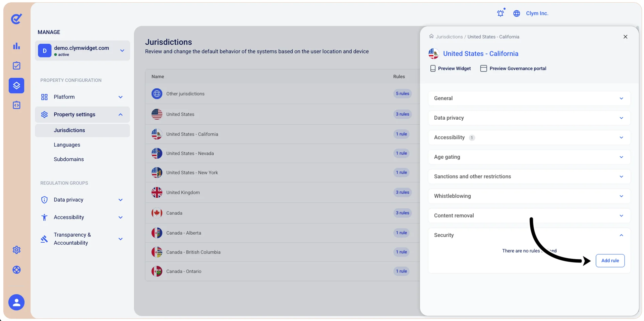The height and width of the screenshot is (321, 644).
Task: Open the notifications bell
Action: point(501,13)
